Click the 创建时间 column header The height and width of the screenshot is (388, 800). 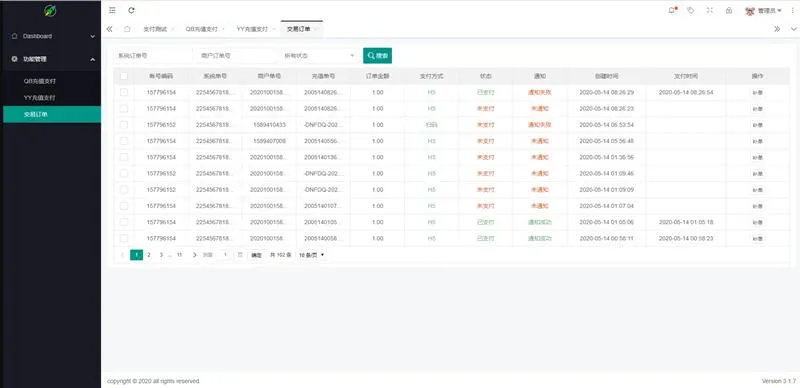point(606,76)
